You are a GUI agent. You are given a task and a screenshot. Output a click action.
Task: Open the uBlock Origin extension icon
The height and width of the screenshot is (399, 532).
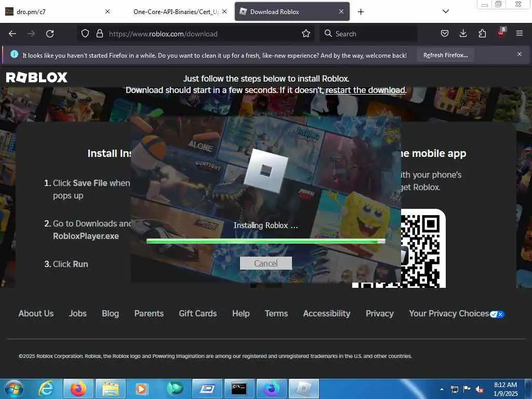pyautogui.click(x=501, y=33)
